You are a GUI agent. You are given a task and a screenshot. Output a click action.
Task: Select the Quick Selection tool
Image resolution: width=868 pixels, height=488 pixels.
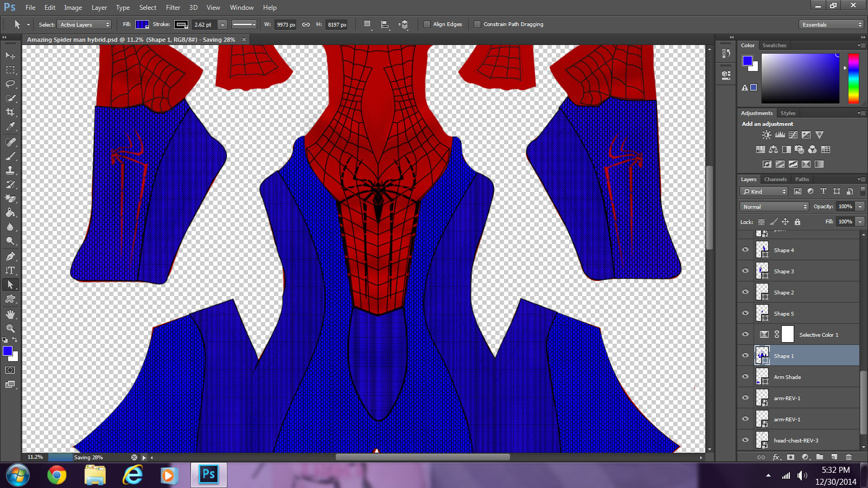[10, 98]
